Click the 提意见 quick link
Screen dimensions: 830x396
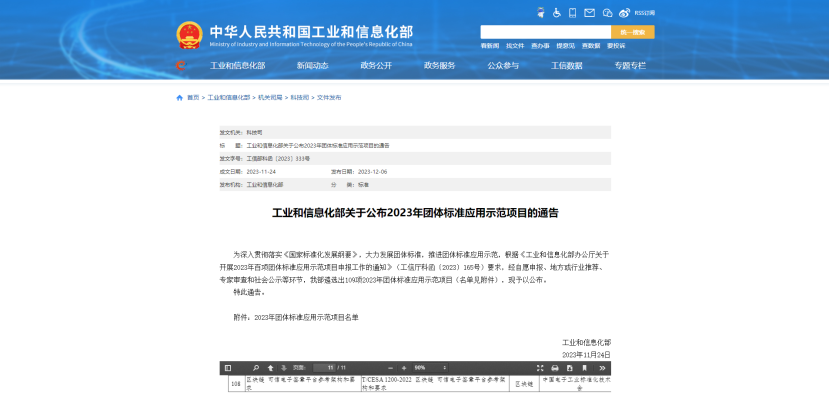(565, 46)
